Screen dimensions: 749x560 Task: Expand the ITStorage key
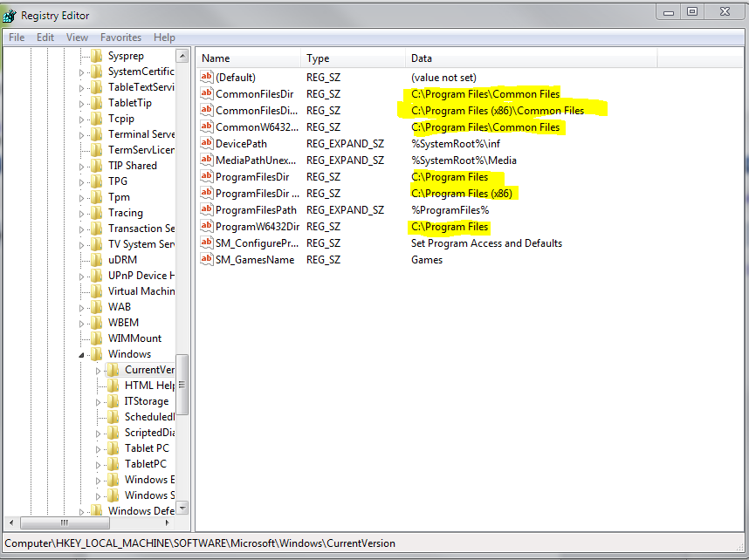(98, 402)
